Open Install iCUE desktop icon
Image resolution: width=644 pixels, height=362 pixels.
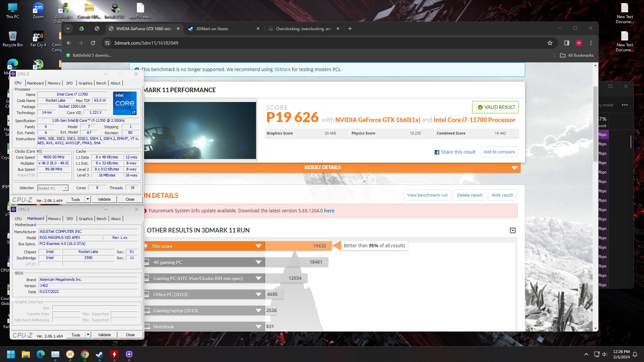[x=114, y=11]
